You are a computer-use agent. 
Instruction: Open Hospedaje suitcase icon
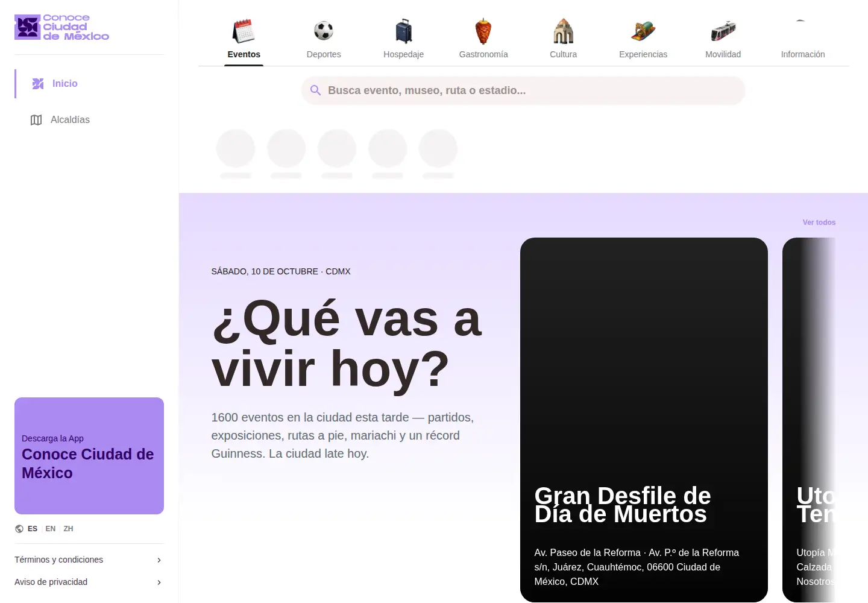click(404, 31)
